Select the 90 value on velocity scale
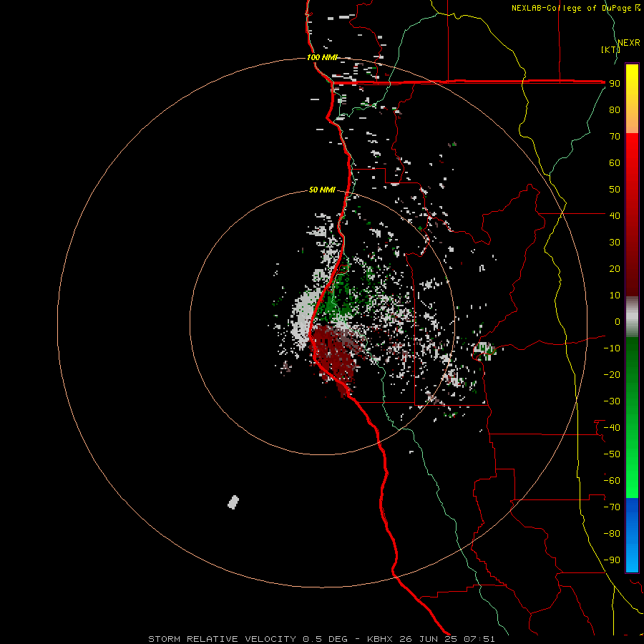 [615, 84]
